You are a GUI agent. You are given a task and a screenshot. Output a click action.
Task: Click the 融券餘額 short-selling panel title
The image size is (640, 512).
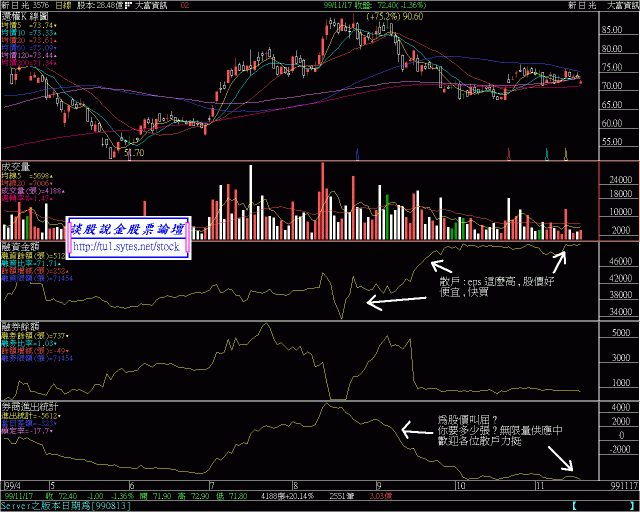pos(20,327)
